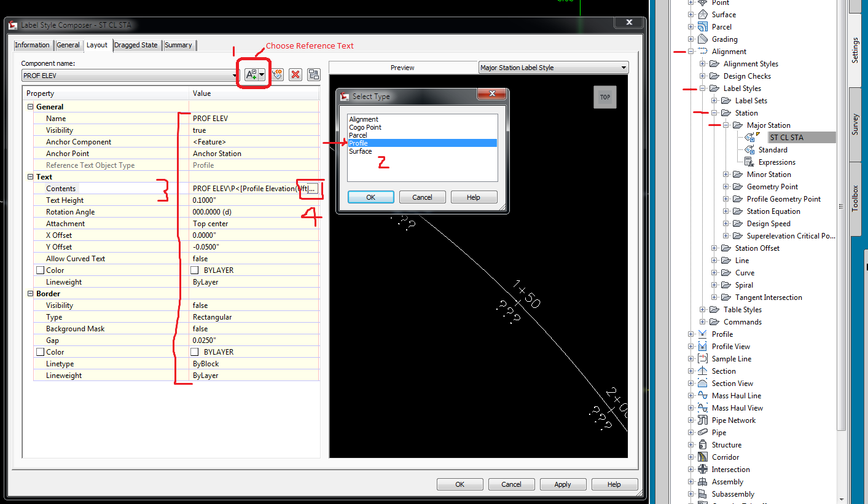
Task: Click the Expressions icon in tree
Action: point(749,162)
